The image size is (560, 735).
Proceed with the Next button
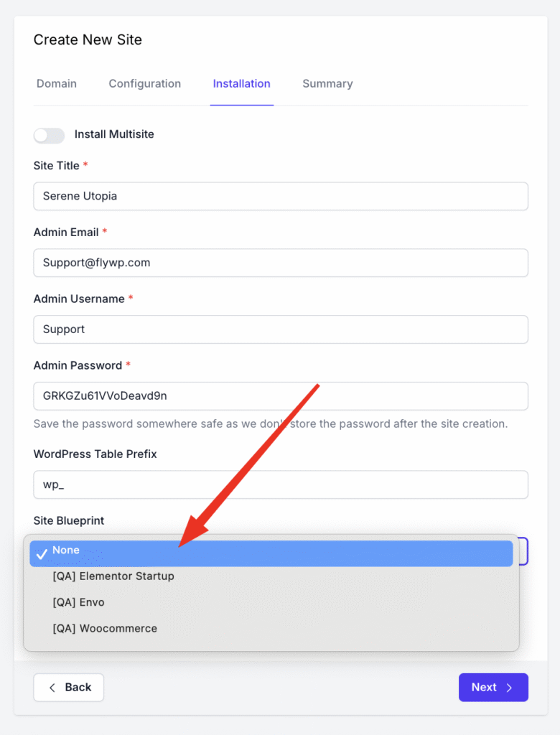click(x=493, y=687)
